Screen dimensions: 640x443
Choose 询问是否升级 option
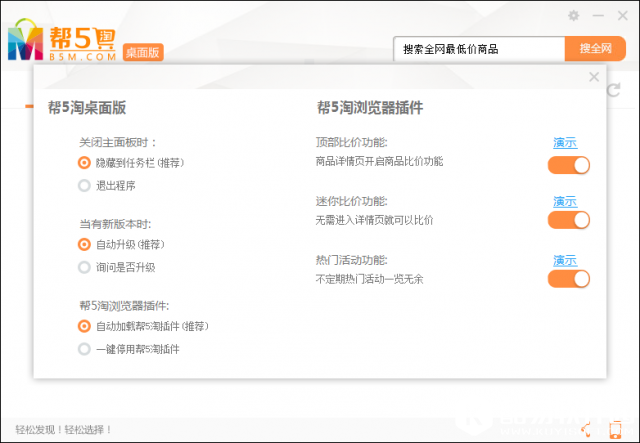click(84, 267)
